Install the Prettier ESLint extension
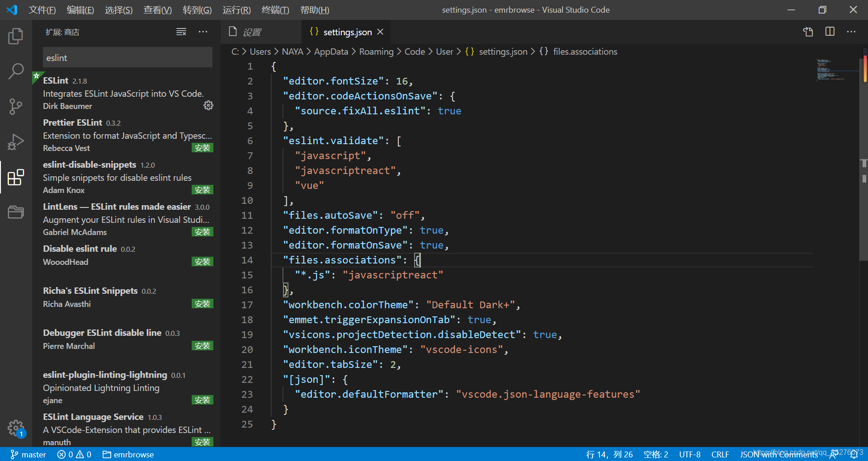Image resolution: width=868 pixels, height=461 pixels. 203,148
